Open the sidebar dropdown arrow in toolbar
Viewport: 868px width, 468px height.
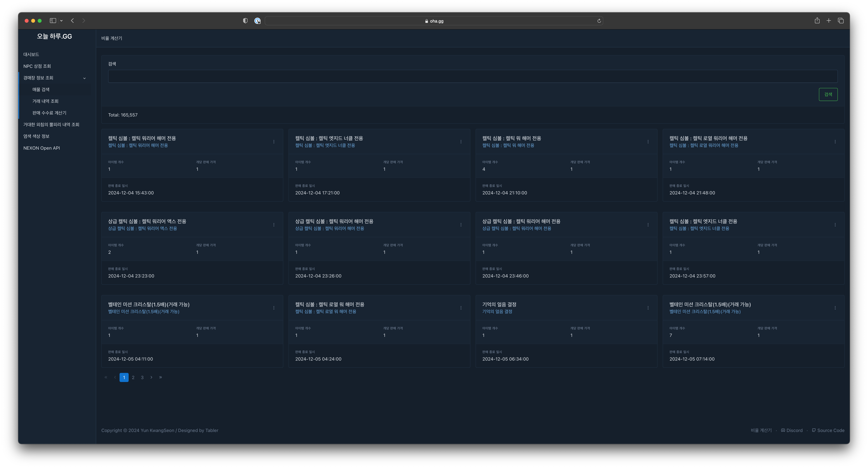point(61,21)
